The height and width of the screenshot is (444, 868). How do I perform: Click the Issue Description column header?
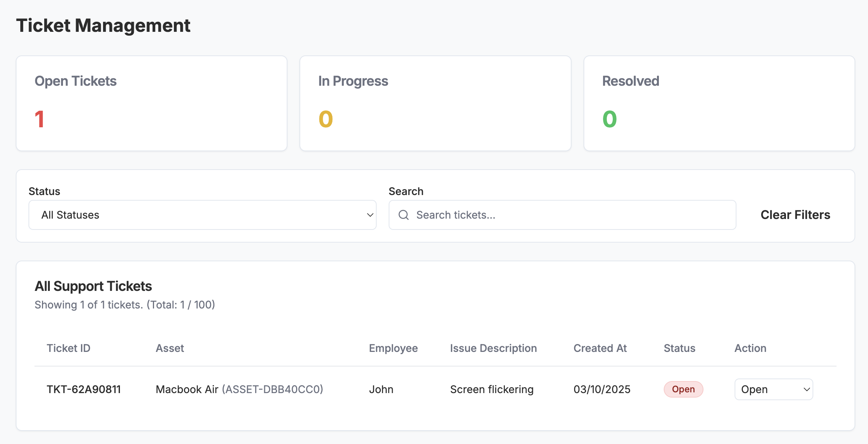click(x=493, y=348)
